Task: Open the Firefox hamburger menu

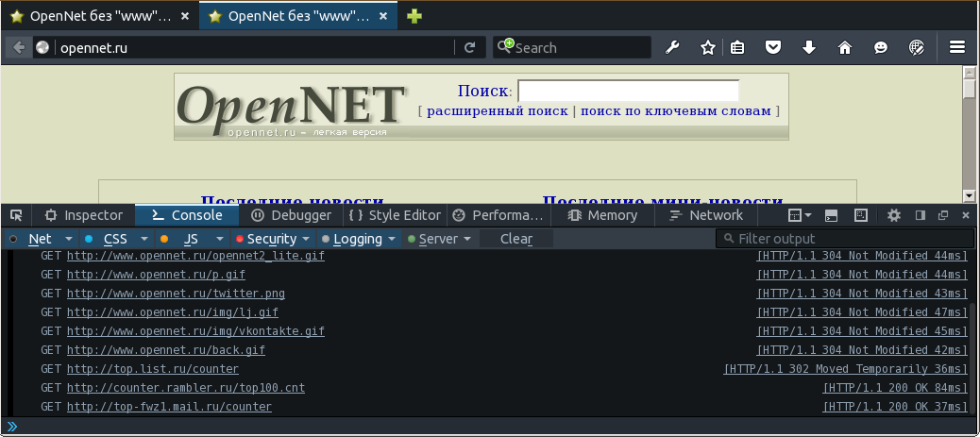Action: (957, 47)
